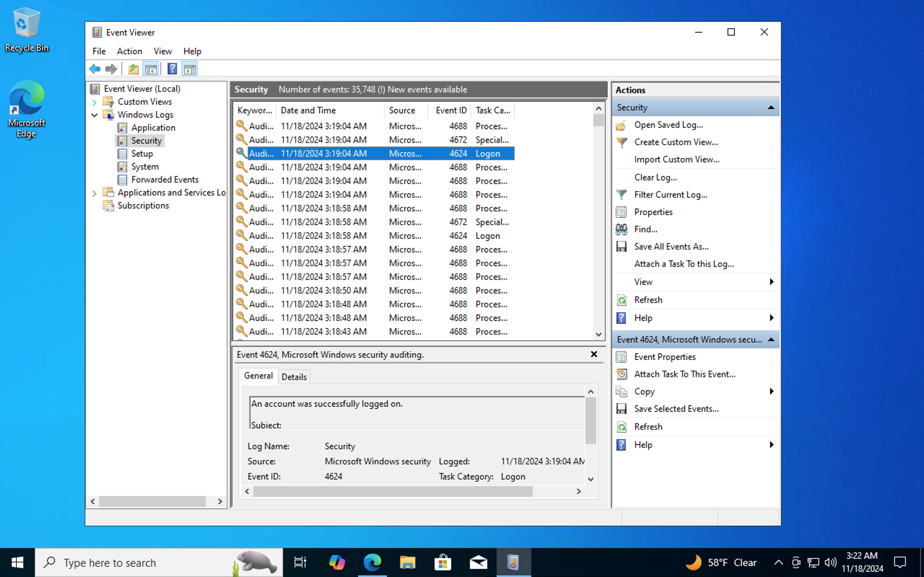Click Clear Log action link
The width and height of the screenshot is (924, 577).
655,177
